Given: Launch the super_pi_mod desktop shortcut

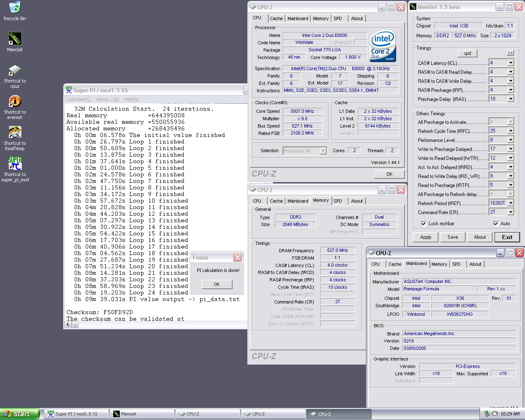Looking at the screenshot, I should coord(15,163).
